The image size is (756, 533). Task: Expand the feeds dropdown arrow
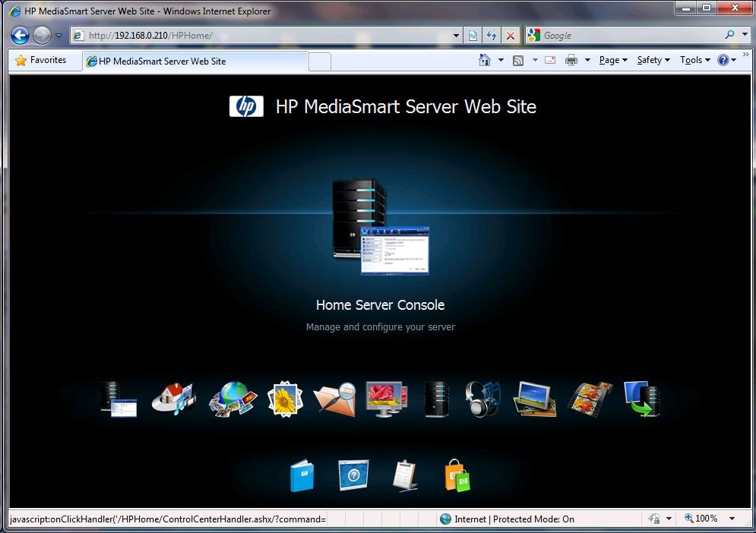535,60
